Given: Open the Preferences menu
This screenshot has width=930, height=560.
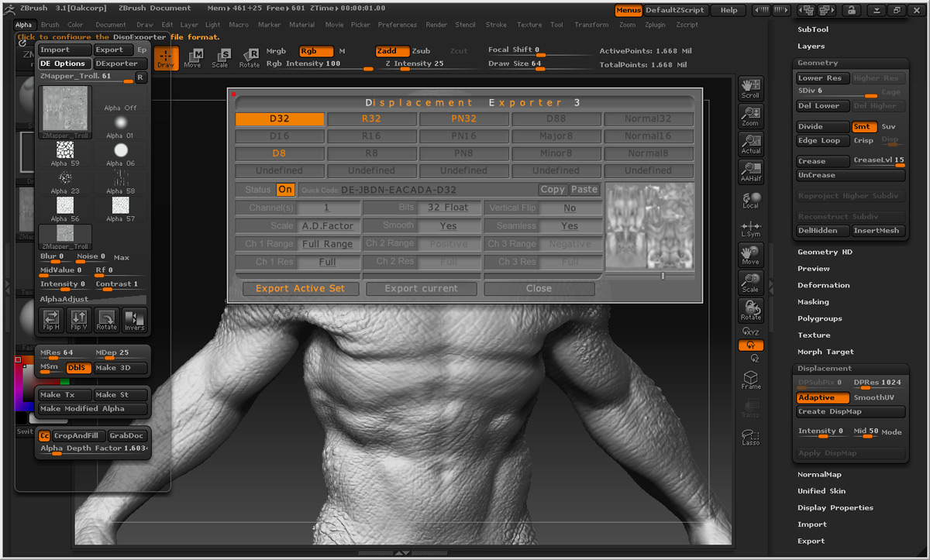Looking at the screenshot, I should [397, 25].
